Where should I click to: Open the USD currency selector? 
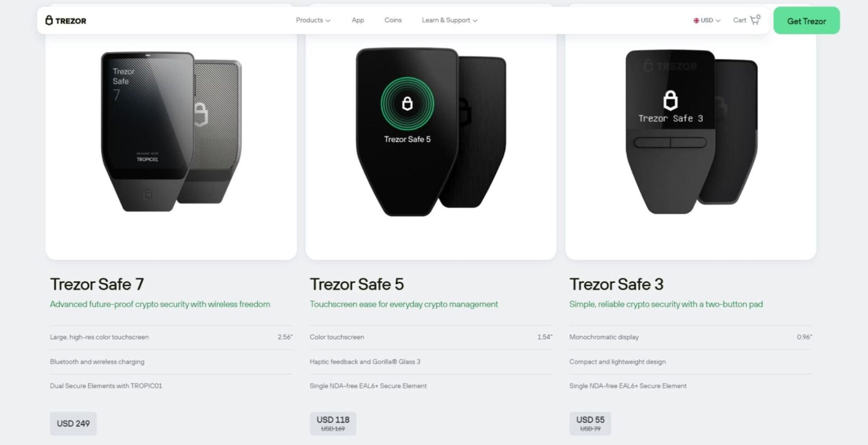coord(707,20)
